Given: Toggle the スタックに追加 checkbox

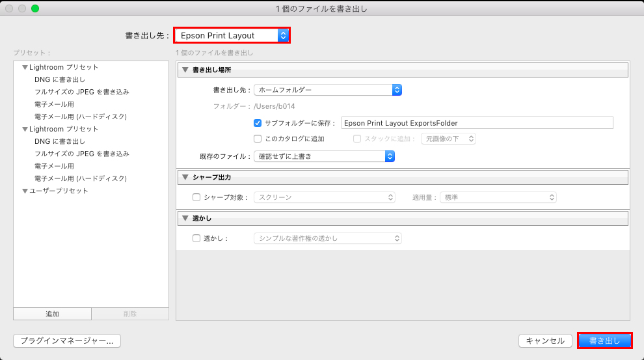Looking at the screenshot, I should pos(357,139).
